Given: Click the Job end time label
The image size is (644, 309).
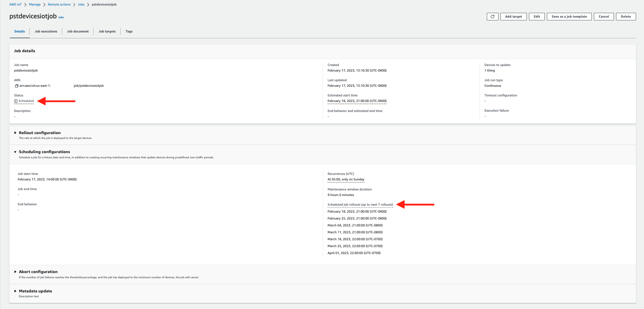Looking at the screenshot, I should (27, 189).
